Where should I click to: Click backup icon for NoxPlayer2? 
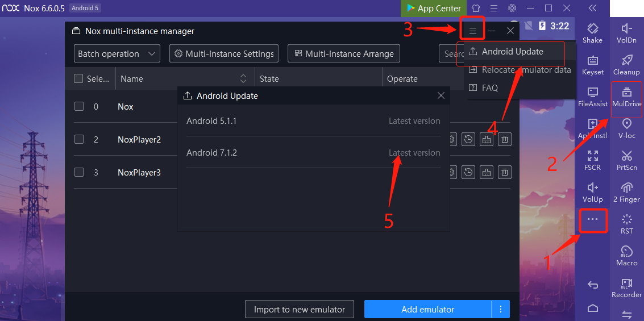click(x=468, y=140)
